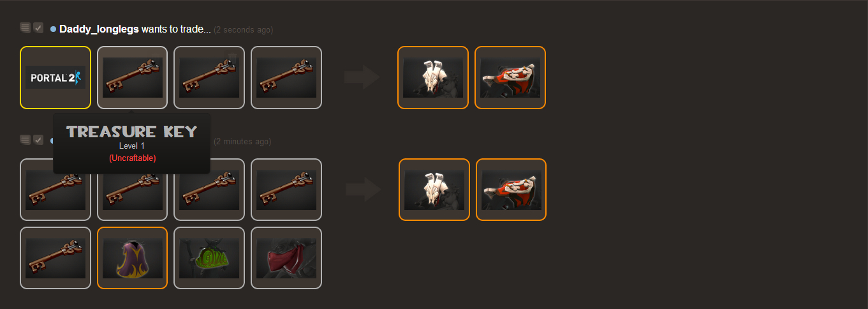
Task: Open Daddy_longlegs user profile link
Action: [99, 29]
